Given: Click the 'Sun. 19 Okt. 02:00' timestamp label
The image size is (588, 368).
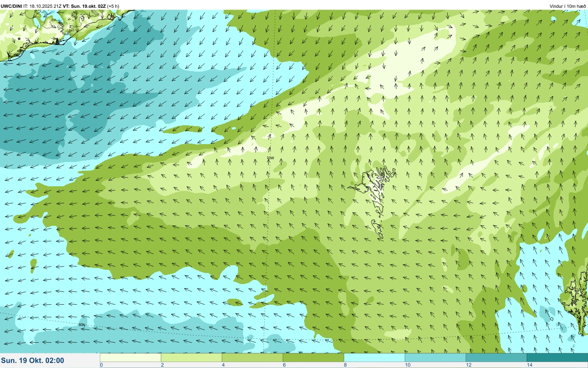Looking at the screenshot, I should tap(33, 361).
